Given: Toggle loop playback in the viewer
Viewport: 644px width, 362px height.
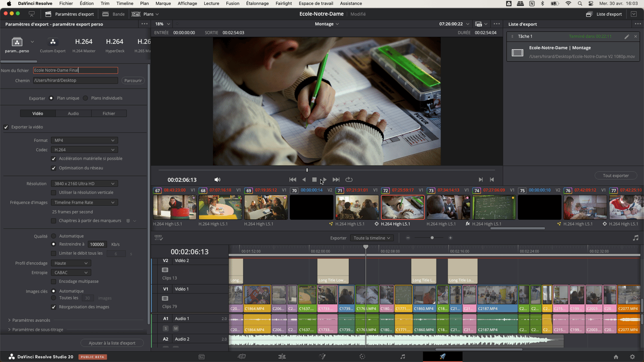Looking at the screenshot, I should point(349,179).
